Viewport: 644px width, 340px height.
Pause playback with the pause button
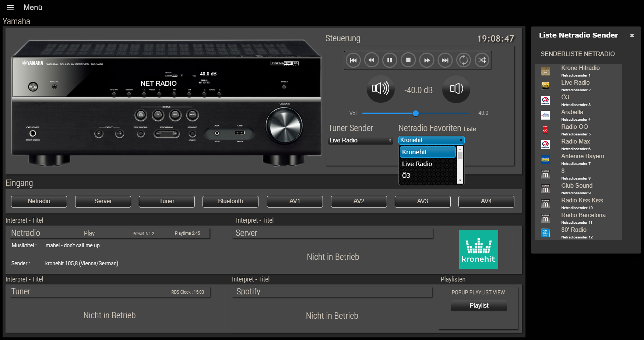coord(390,60)
